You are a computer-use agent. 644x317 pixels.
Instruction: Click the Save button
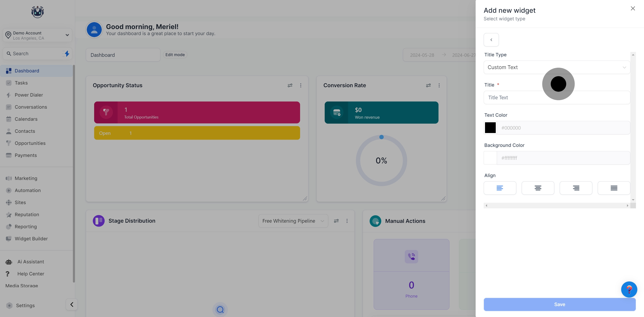click(x=559, y=304)
